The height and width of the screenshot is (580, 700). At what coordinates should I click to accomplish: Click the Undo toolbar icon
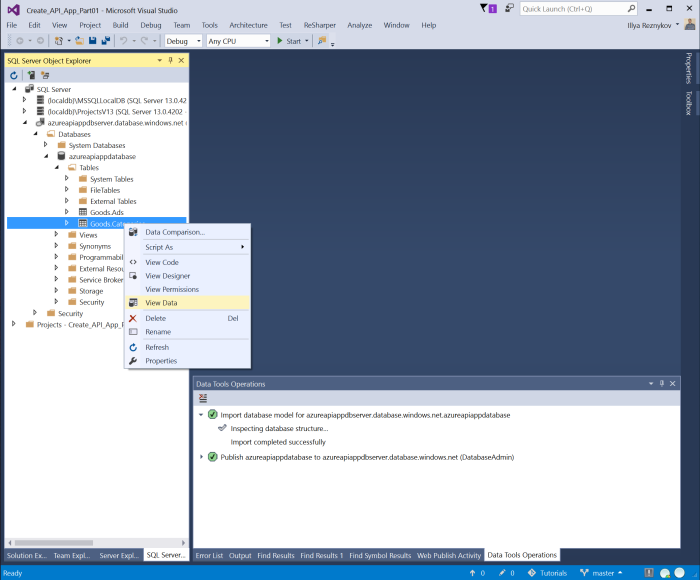[x=124, y=41]
